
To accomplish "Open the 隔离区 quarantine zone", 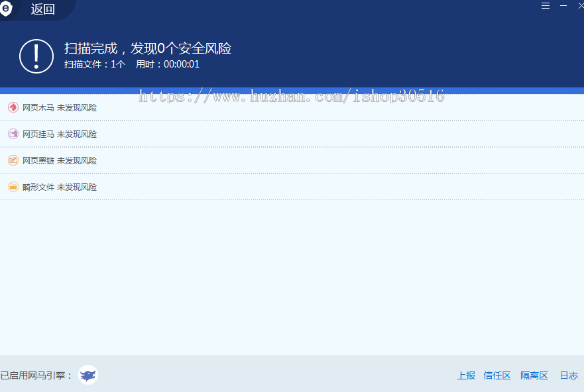I will point(534,375).
